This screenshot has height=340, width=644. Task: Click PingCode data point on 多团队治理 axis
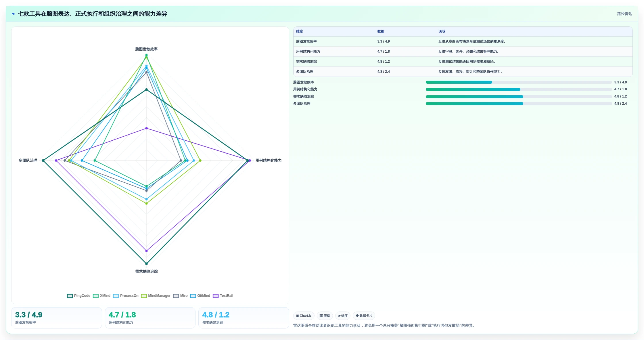[43, 161]
